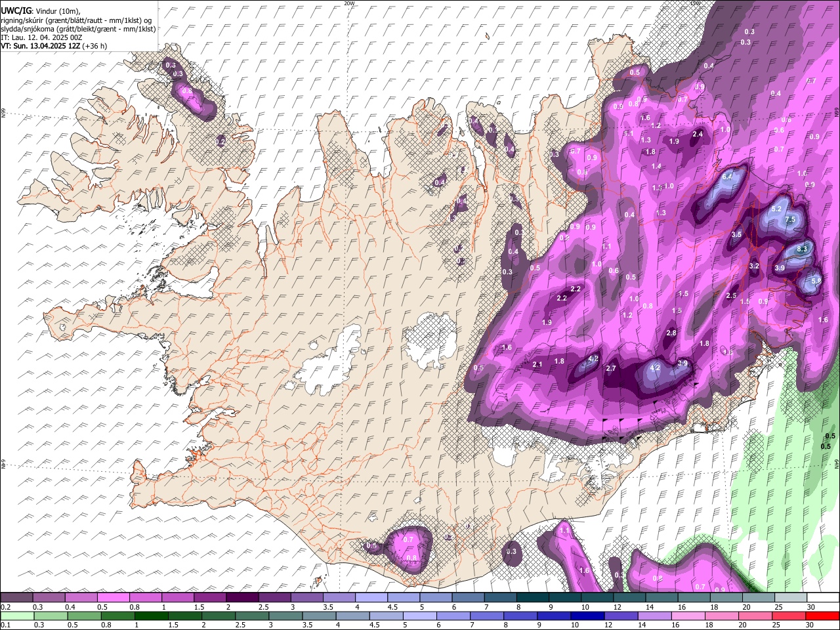Screen dimensions: 840x630
Task: Click the pale green 0.1 swatch in bottom legend
Action: (x=17, y=616)
